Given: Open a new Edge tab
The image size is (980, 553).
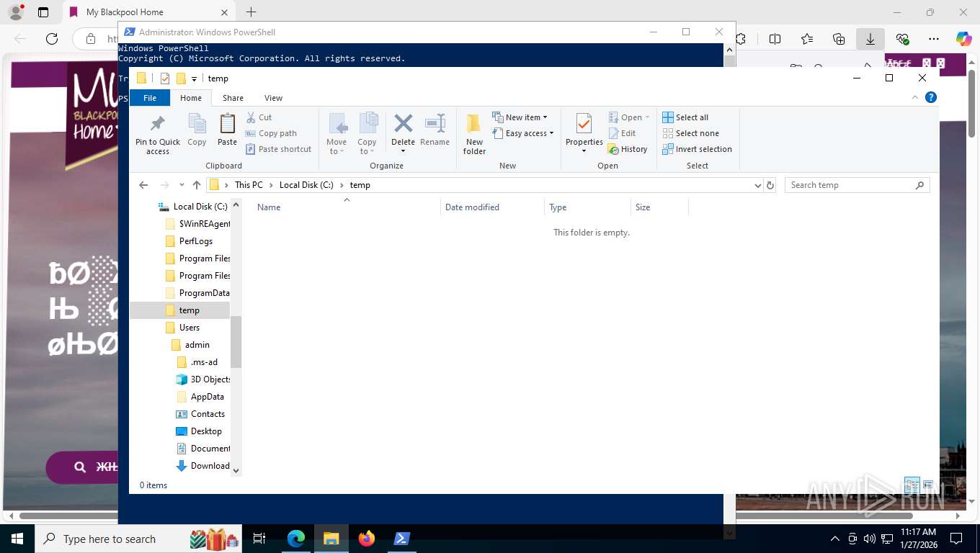Looking at the screenshot, I should tap(251, 12).
